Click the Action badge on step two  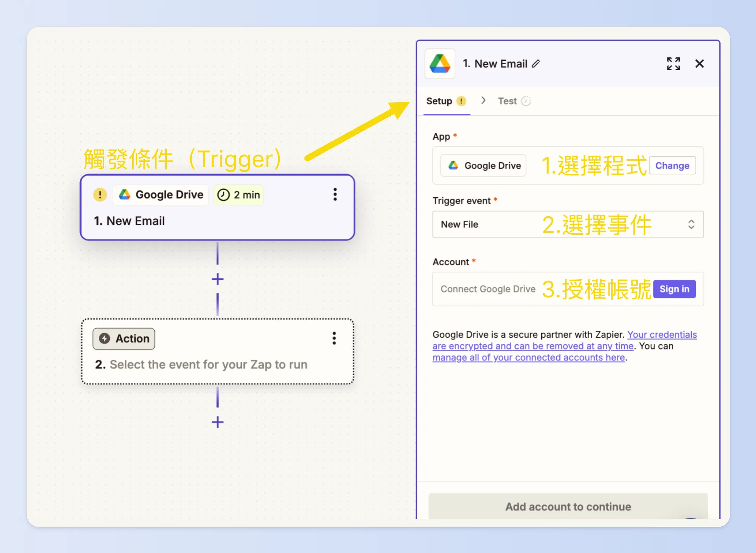[x=124, y=338]
